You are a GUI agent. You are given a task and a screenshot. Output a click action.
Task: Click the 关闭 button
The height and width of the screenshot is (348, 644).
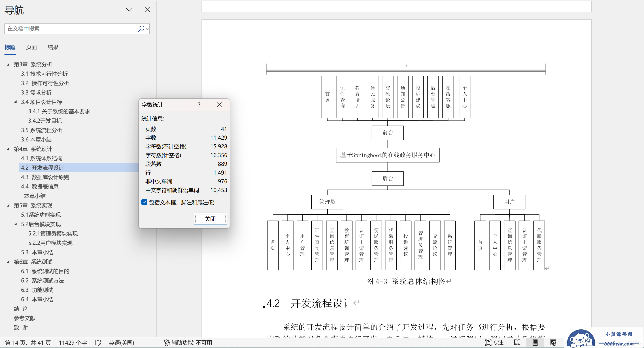pyautogui.click(x=210, y=219)
